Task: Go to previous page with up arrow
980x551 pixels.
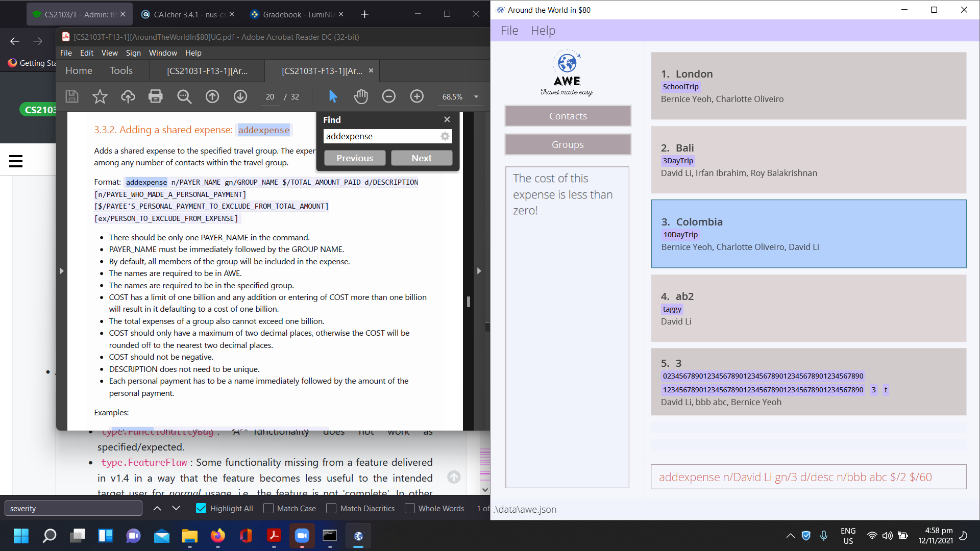Action: pyautogui.click(x=212, y=96)
